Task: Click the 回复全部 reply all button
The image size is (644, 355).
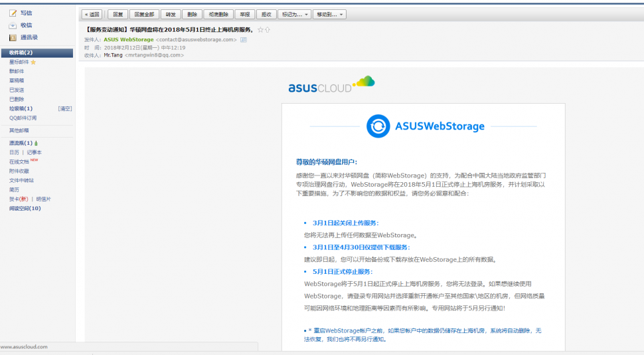Action: [144, 15]
